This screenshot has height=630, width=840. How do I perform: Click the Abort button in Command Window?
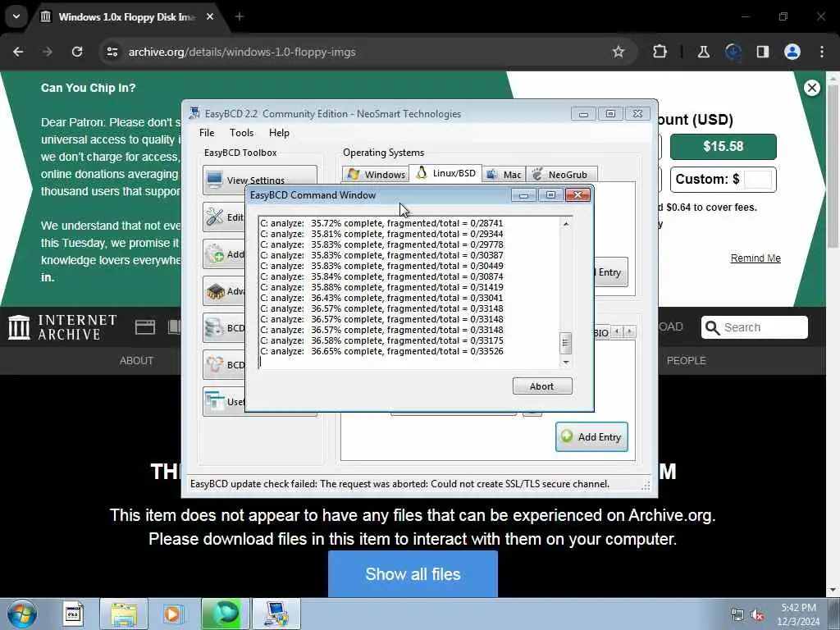pos(542,386)
